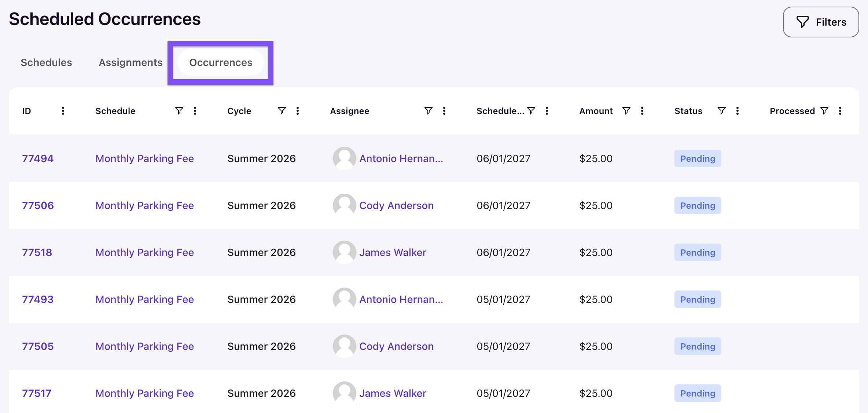Switch to the Assignments tab
Image resolution: width=868 pixels, height=413 pixels.
[130, 62]
